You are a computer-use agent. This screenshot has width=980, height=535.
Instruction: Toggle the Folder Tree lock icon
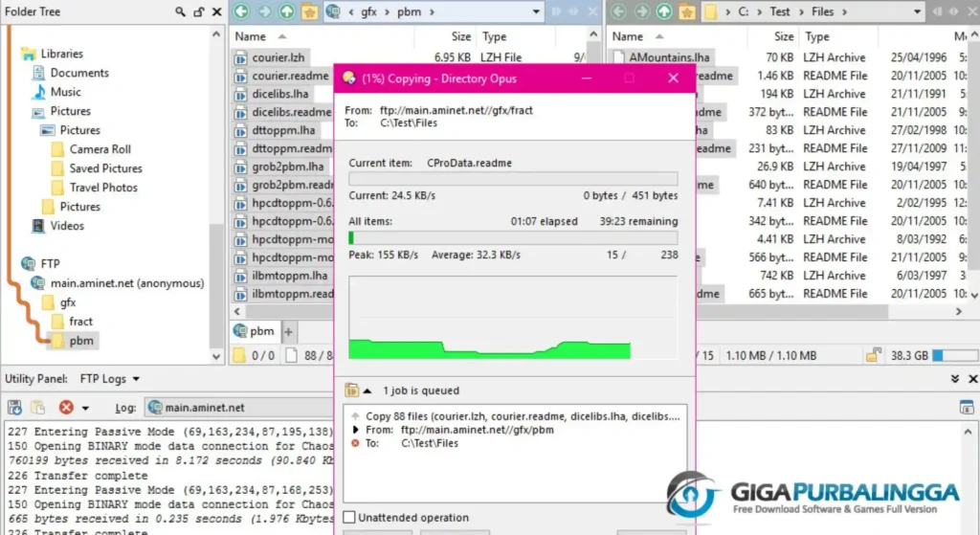tap(199, 11)
